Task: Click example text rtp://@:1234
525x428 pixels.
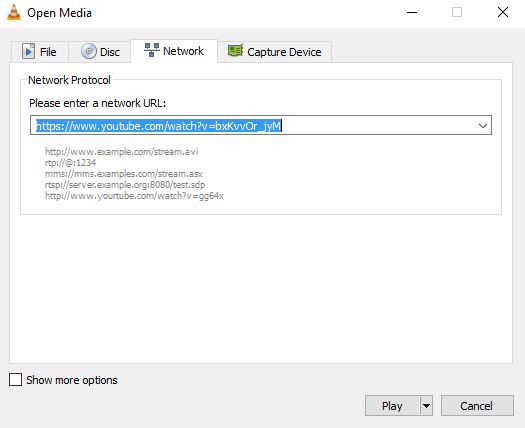Action: point(70,163)
